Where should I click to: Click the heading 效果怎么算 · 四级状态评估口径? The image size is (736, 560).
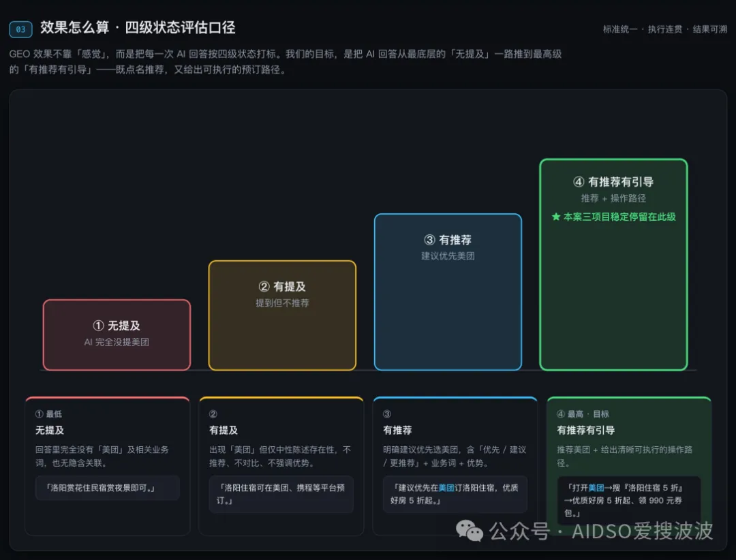coord(138,28)
